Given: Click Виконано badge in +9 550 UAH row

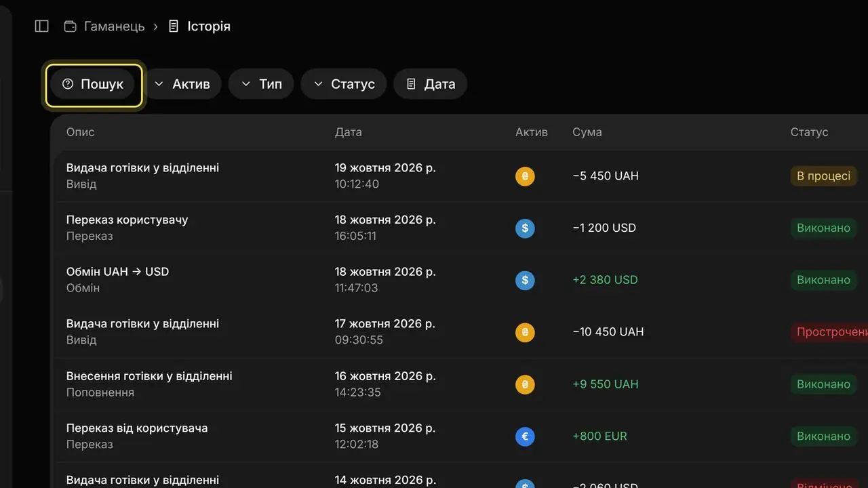Looking at the screenshot, I should tap(823, 384).
